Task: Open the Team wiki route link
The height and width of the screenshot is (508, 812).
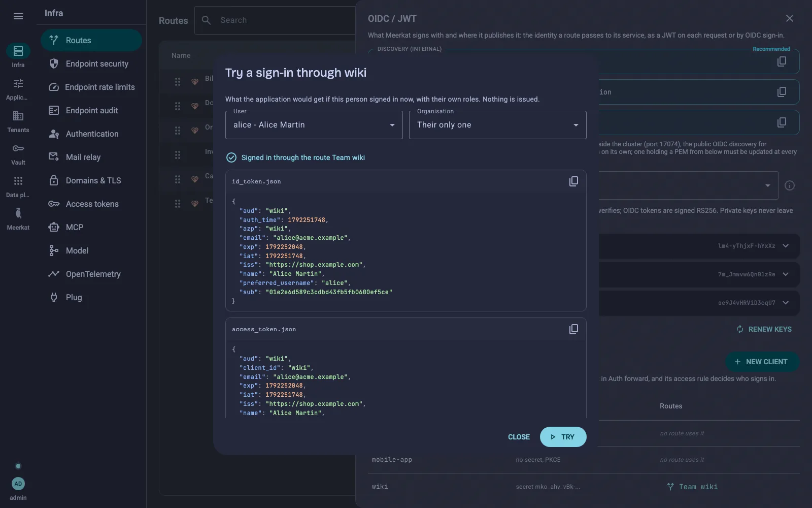Action: click(692, 487)
